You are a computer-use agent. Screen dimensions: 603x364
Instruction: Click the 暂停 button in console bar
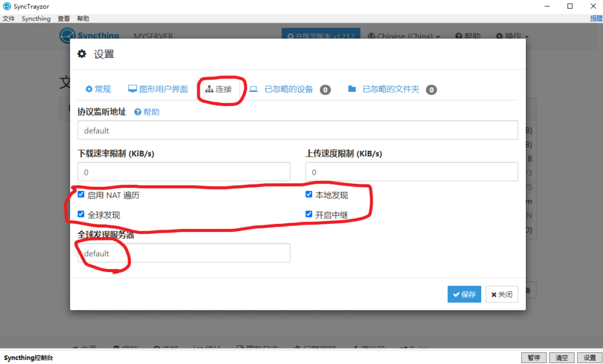click(534, 358)
